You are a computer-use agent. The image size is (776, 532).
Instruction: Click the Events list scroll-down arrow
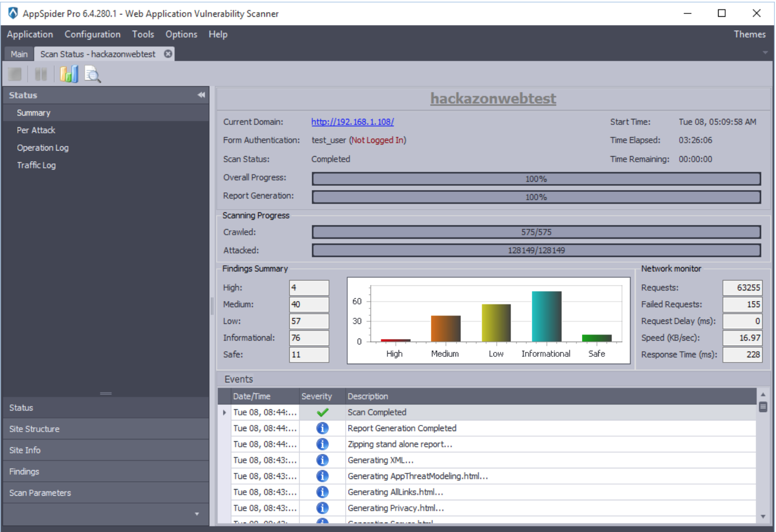[x=763, y=517]
